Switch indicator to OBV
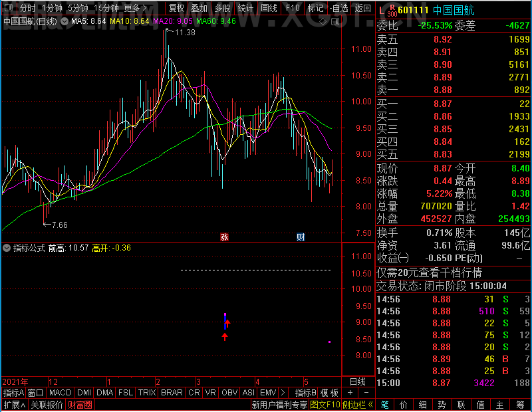The image size is (532, 412). (229, 393)
